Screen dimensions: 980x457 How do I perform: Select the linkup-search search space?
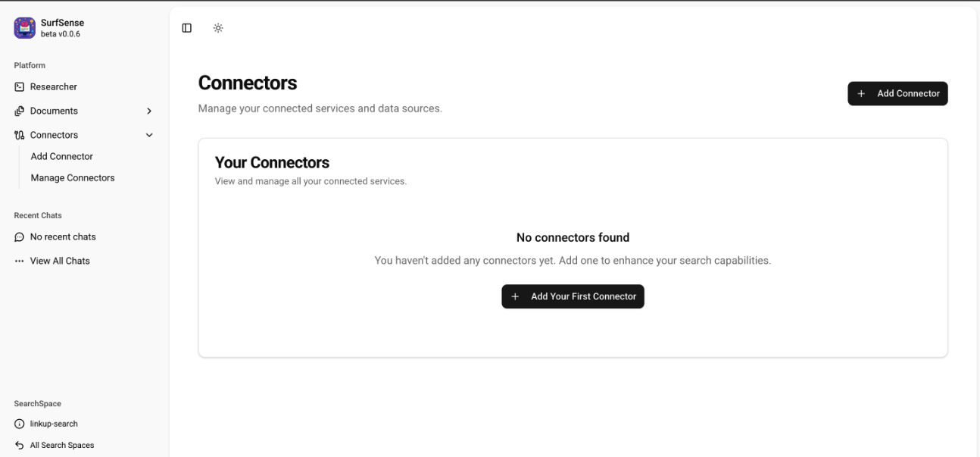52,424
